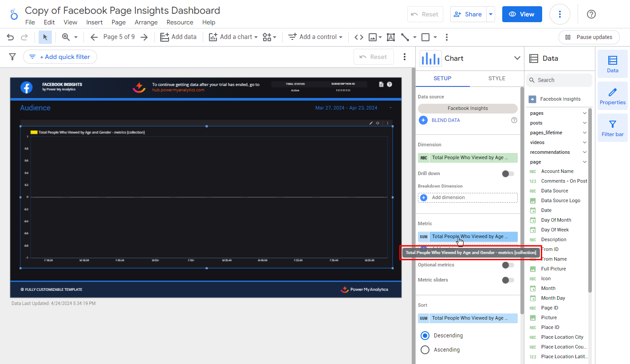Turn on Optional metrics toggle
The height and width of the screenshot is (364, 630).
tap(508, 265)
